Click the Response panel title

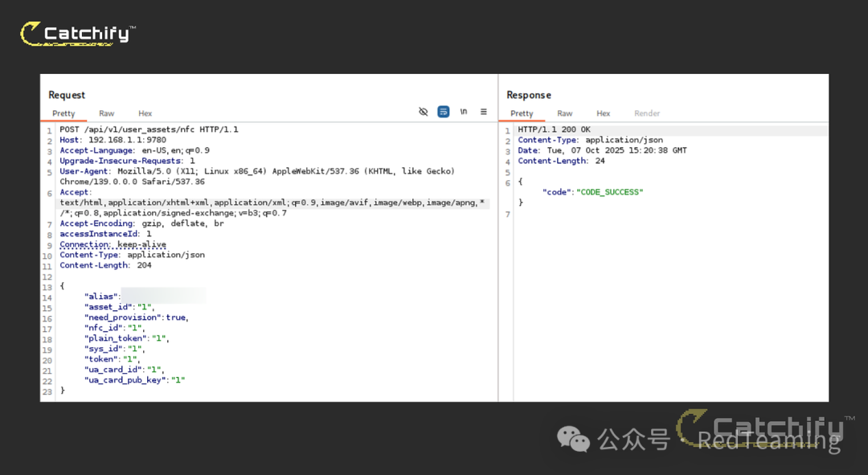click(x=529, y=95)
